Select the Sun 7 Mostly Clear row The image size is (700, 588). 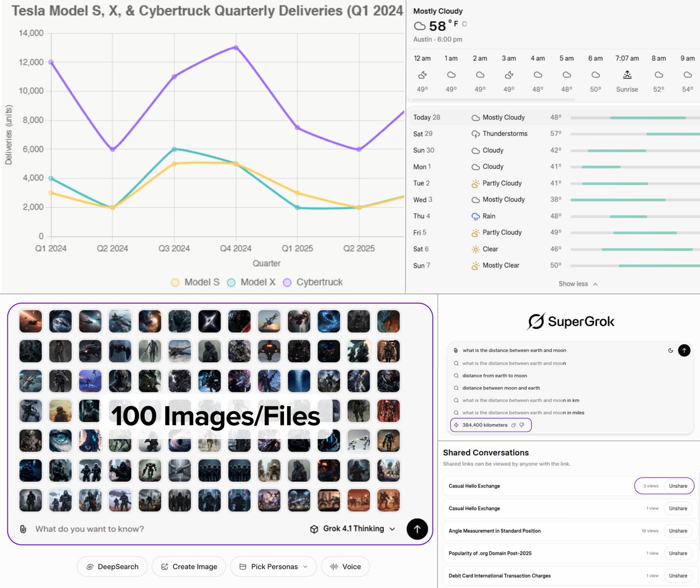(x=555, y=265)
